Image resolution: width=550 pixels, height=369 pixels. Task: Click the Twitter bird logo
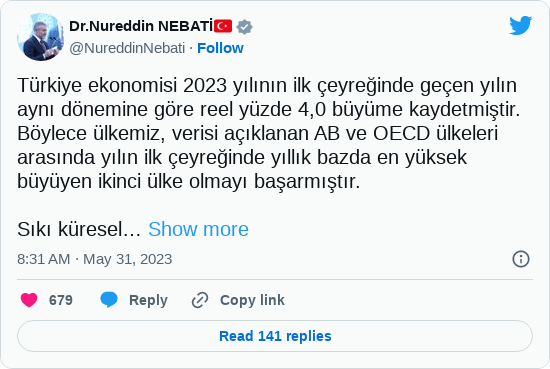(521, 25)
